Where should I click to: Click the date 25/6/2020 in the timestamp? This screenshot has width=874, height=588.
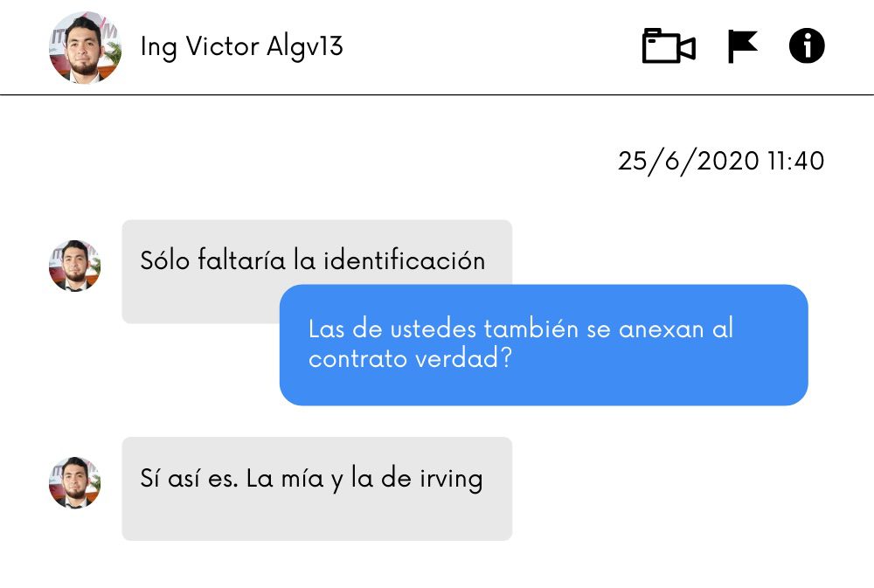coord(689,162)
